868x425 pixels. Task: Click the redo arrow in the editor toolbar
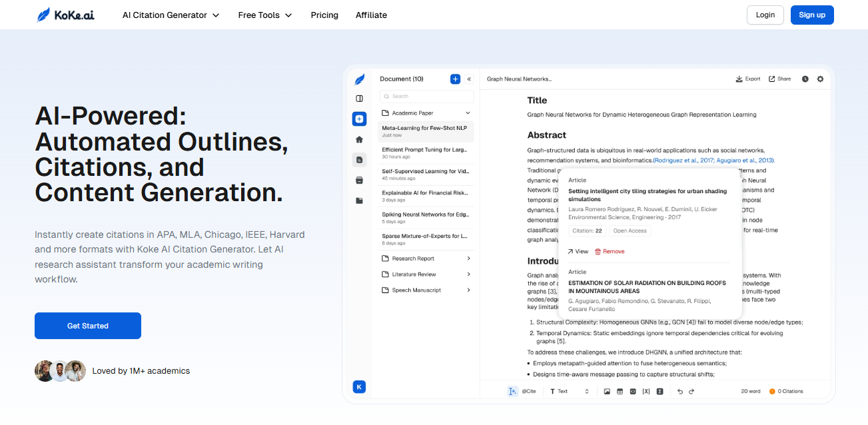tap(691, 391)
